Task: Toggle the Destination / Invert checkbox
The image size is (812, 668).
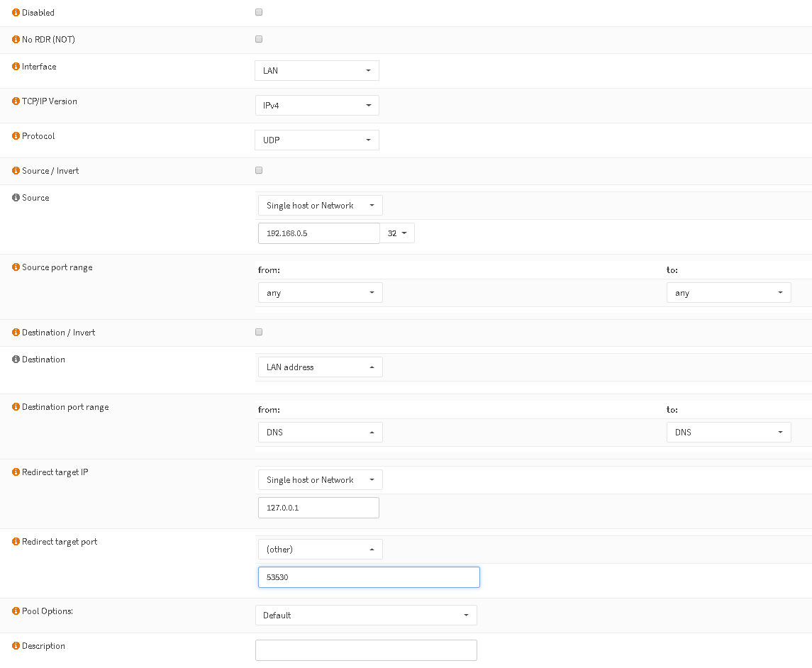Action: [x=259, y=332]
